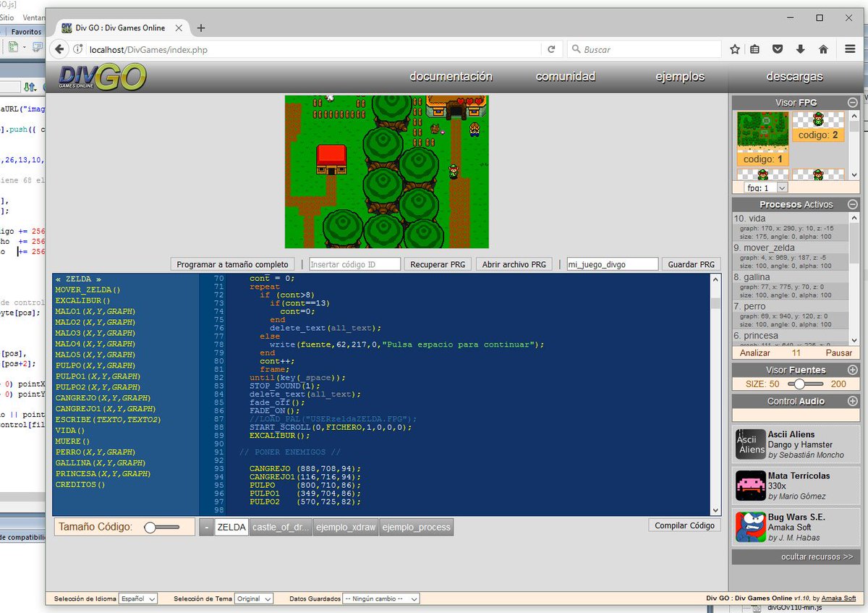Collapse the Procesos Activos panel
Screen dimensions: 868x613
pyautogui.click(x=853, y=205)
